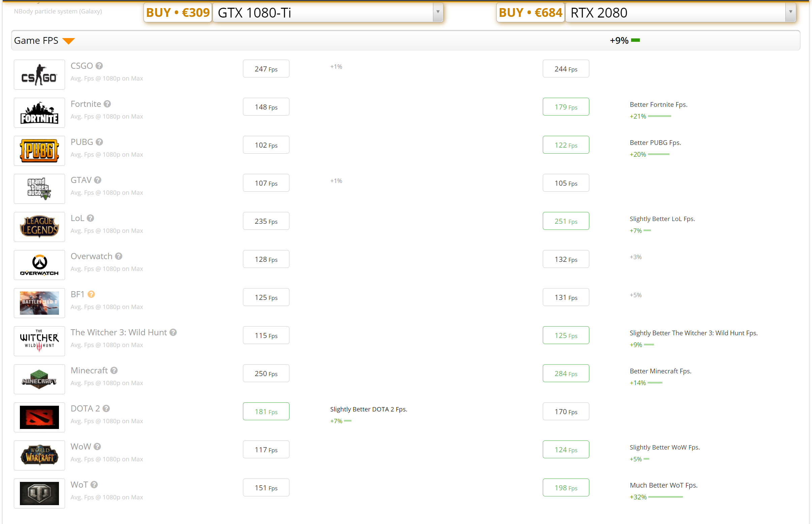812x524 pixels.
Task: Open the GTX 1080-Ti dropdown arrow
Action: tap(438, 12)
